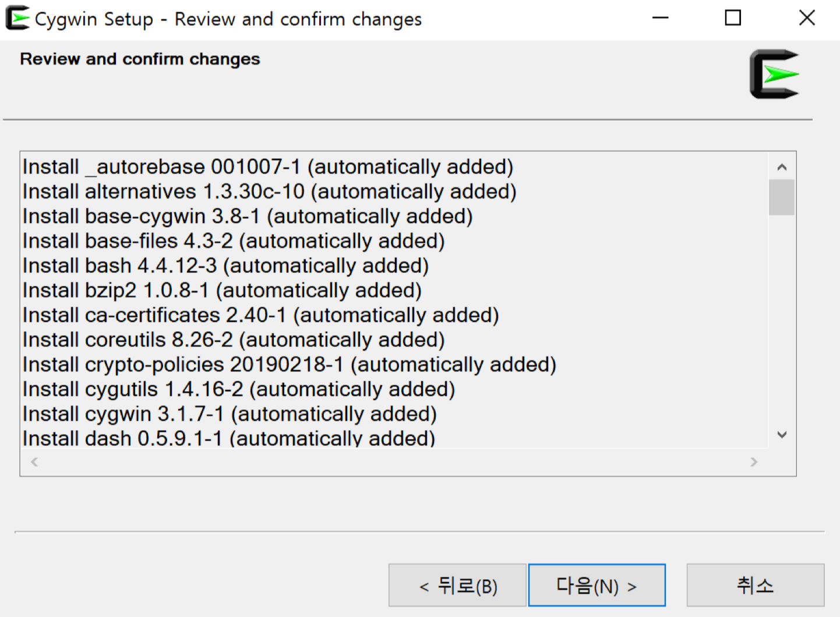Viewport: 840px width, 617px height.
Task: Select the 'Install bash 4.4.12-3' line
Action: [x=226, y=266]
